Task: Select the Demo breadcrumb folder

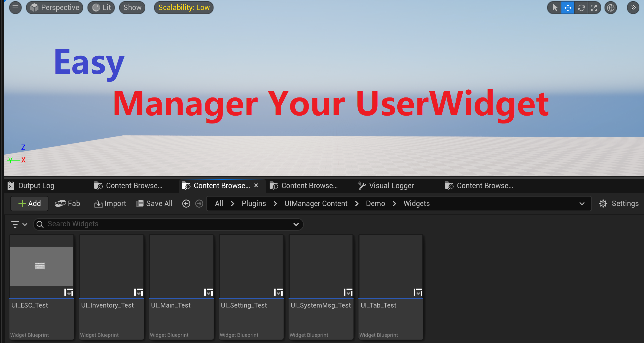Action: coord(375,204)
